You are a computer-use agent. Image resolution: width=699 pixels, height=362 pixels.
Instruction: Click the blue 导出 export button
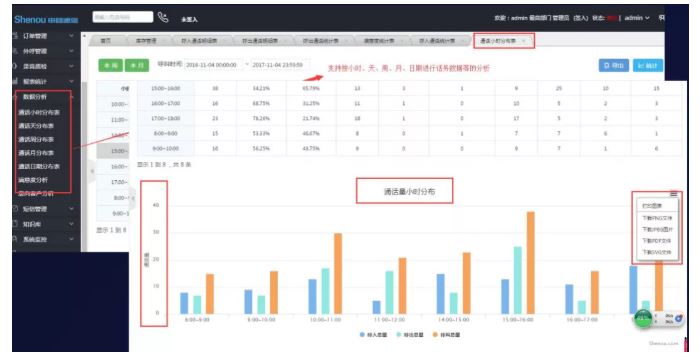[x=613, y=66]
